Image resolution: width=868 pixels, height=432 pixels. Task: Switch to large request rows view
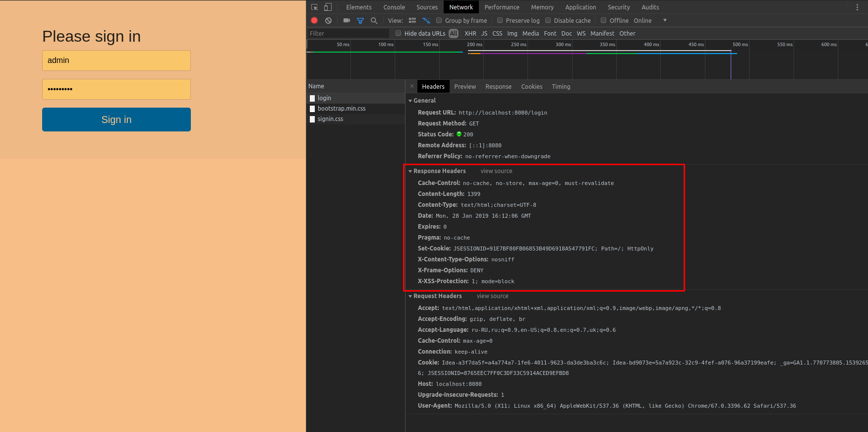point(412,20)
